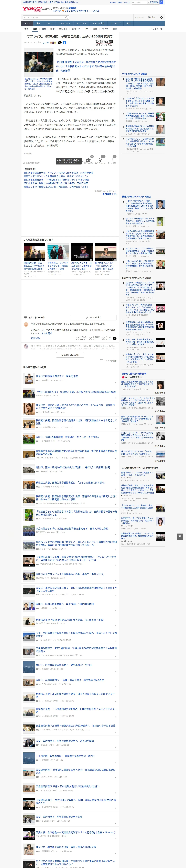The image size is (186, 868).
Task: Click the ログイン link
Action: point(57,11)
